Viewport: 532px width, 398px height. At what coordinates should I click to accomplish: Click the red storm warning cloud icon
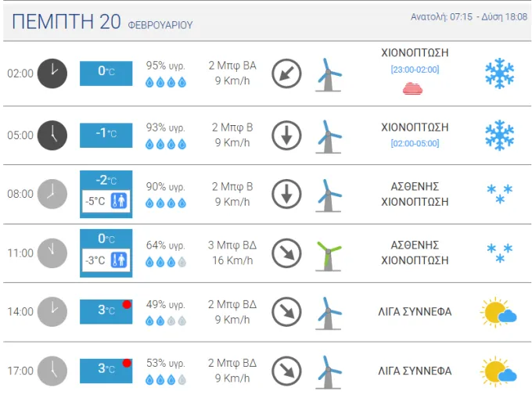point(412,88)
